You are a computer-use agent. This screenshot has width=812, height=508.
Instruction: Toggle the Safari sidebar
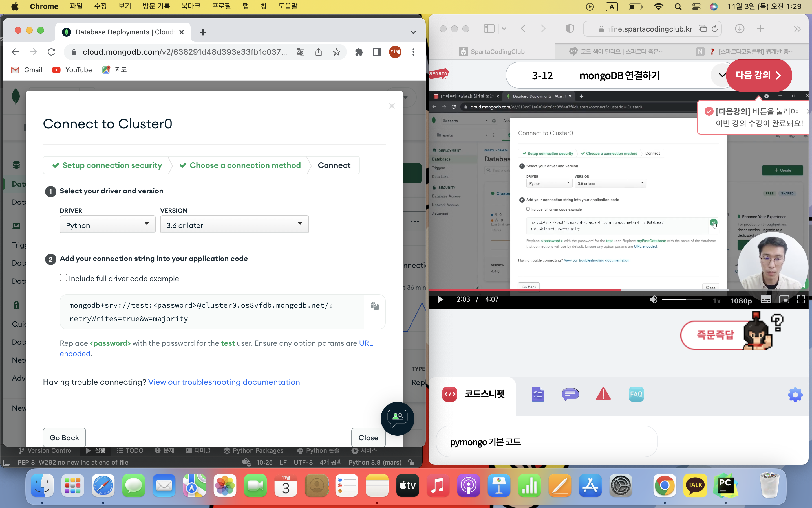click(x=489, y=29)
